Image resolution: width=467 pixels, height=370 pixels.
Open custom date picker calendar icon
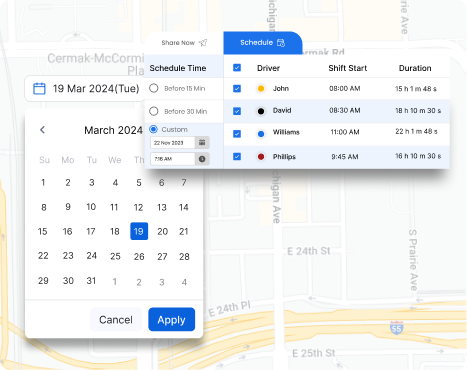pyautogui.click(x=202, y=142)
